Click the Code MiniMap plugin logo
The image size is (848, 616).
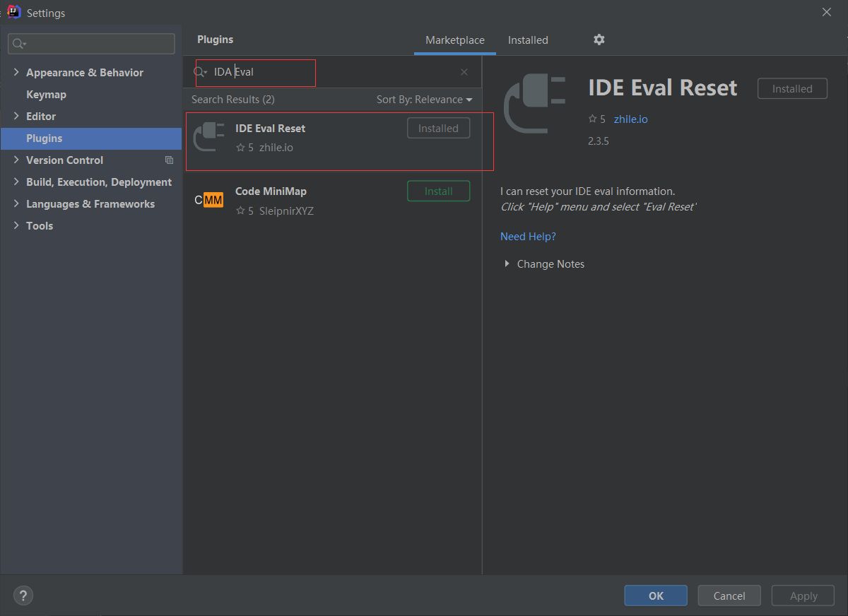coord(209,201)
